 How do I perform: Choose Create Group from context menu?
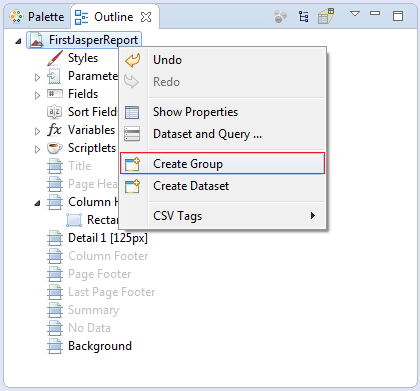pos(222,163)
